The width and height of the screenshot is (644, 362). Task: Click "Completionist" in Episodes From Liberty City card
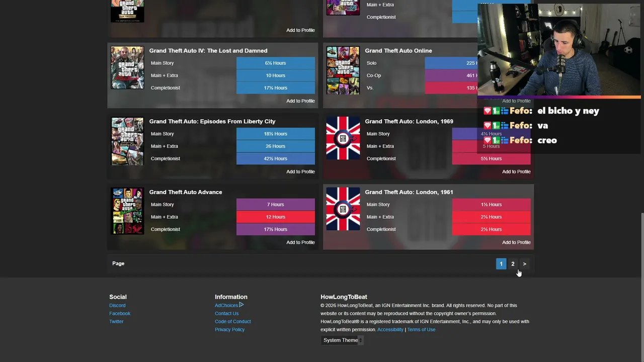[166, 159]
